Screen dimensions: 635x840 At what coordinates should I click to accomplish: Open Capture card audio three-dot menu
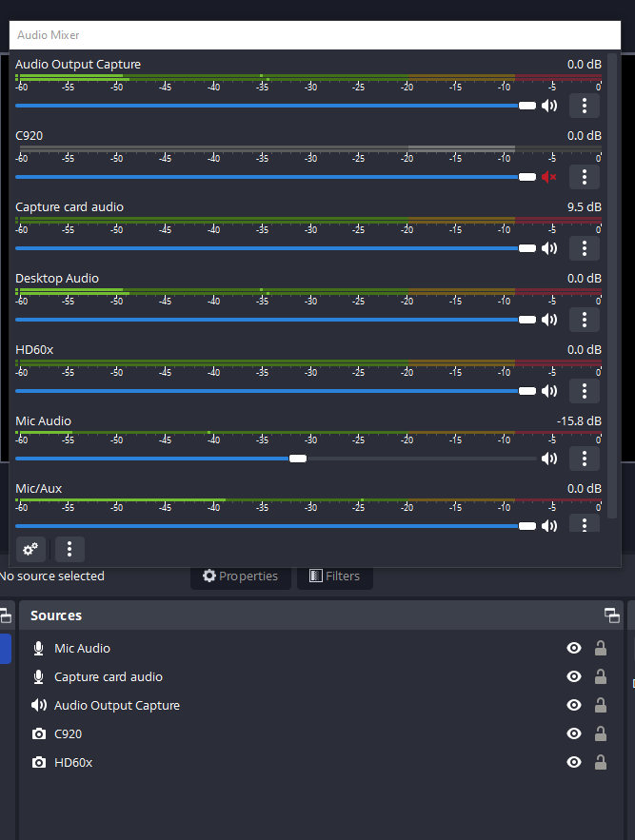coord(585,248)
